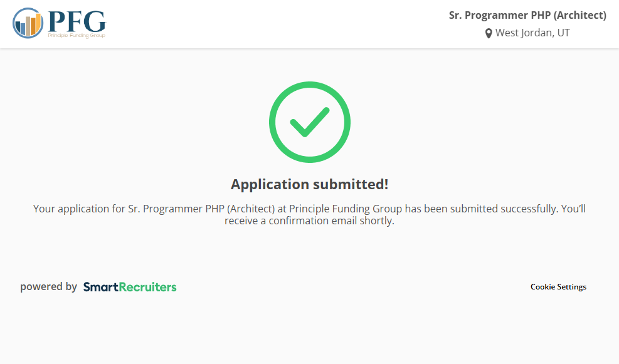Click the PFG circular bar chart emblem
The image size is (619, 364).
28,23
